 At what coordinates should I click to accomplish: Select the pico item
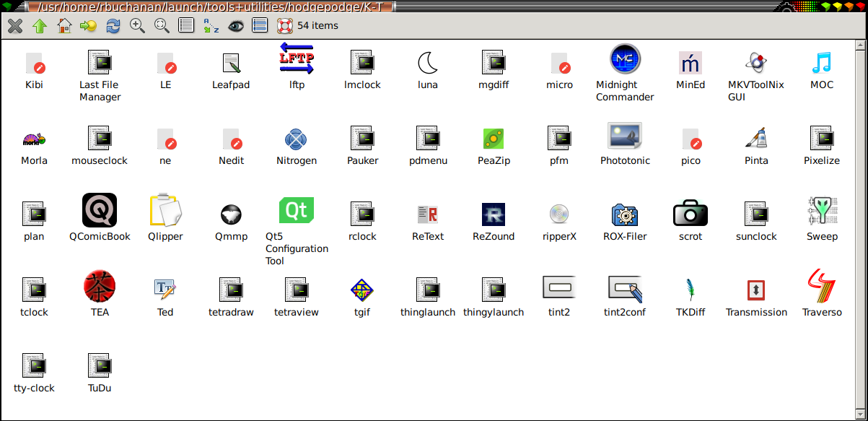[x=691, y=139]
